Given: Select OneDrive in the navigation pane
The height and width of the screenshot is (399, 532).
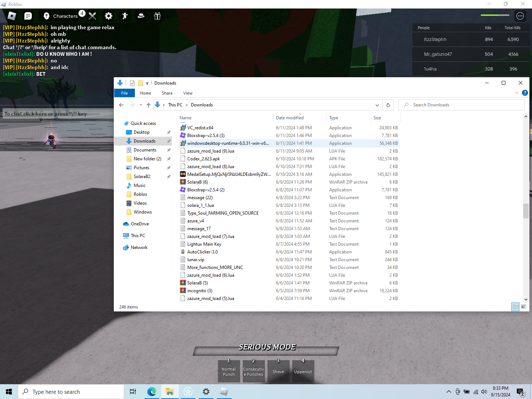Looking at the screenshot, I should click(140, 224).
